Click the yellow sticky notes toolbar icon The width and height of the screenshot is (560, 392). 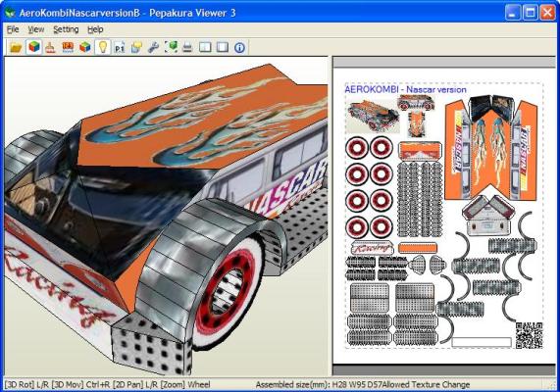[136, 47]
